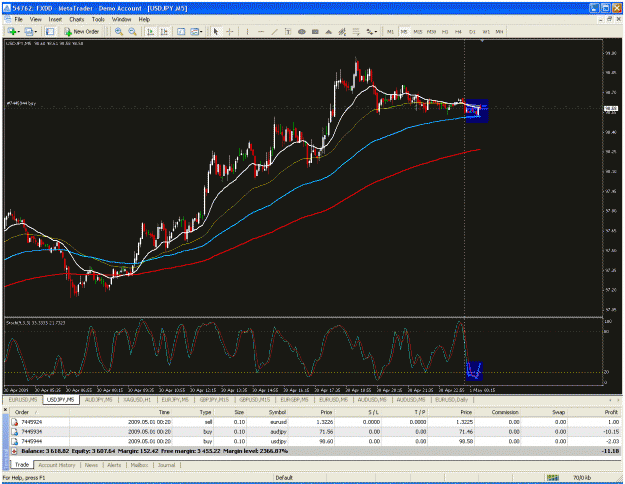Switch chart to M30 timeframe
The image size is (625, 484).
[x=431, y=31]
